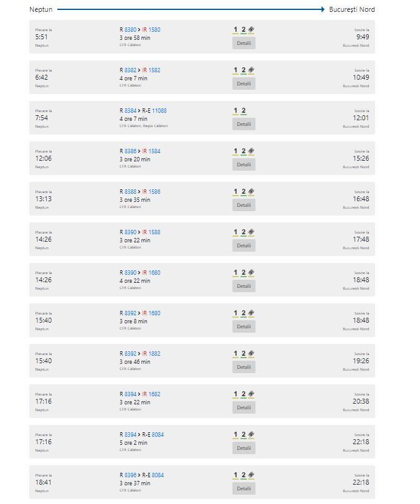Click second class icon on the 17:48 arrival row
The image size is (420, 504).
(x=244, y=232)
